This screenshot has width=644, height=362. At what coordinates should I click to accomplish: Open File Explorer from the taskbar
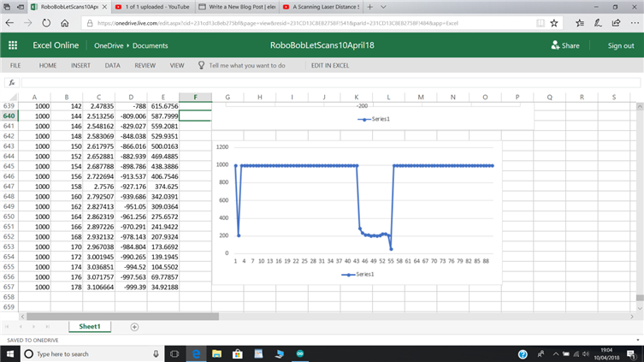click(216, 353)
